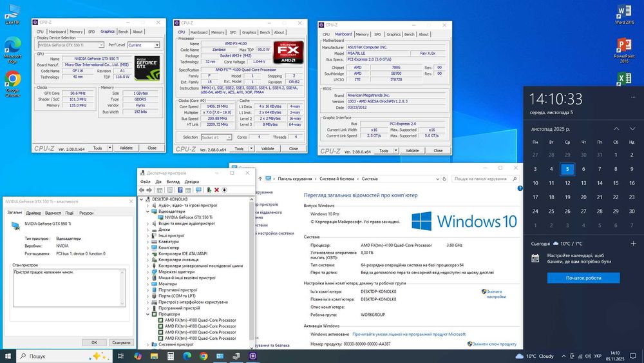644x363 pixels.
Task: Open the Display Device Selection combo box
Action: tap(71, 44)
